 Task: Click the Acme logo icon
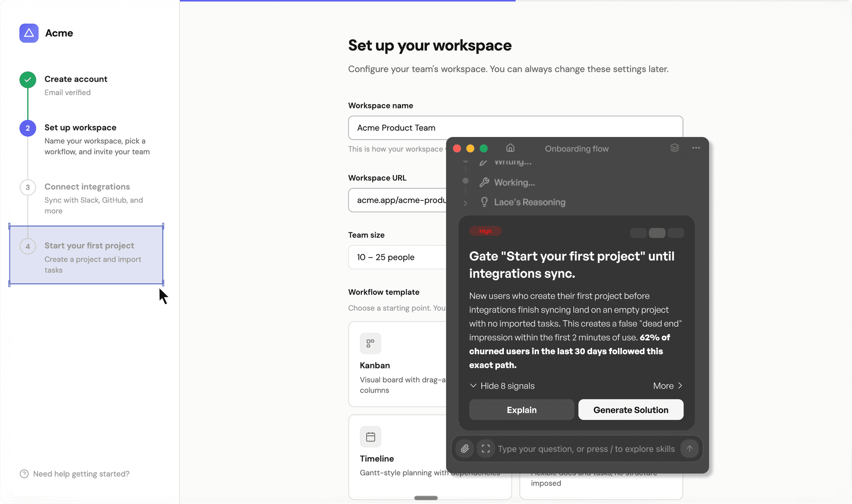coord(29,33)
